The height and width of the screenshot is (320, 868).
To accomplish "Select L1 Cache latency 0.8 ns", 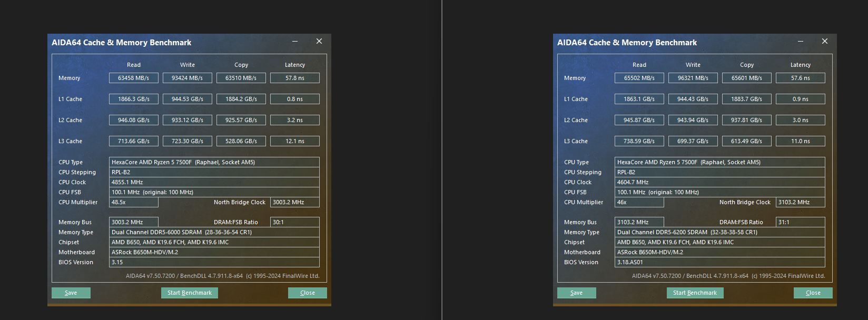I will pyautogui.click(x=295, y=99).
